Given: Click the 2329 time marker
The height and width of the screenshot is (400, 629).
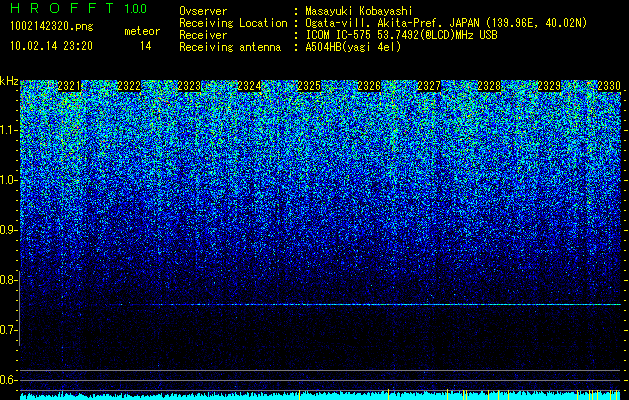Looking at the screenshot, I should click(549, 86).
